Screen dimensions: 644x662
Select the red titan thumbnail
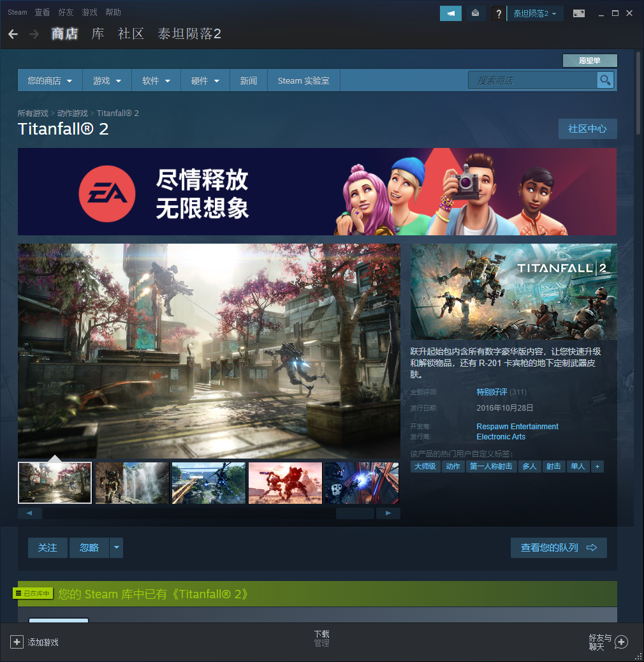285,483
